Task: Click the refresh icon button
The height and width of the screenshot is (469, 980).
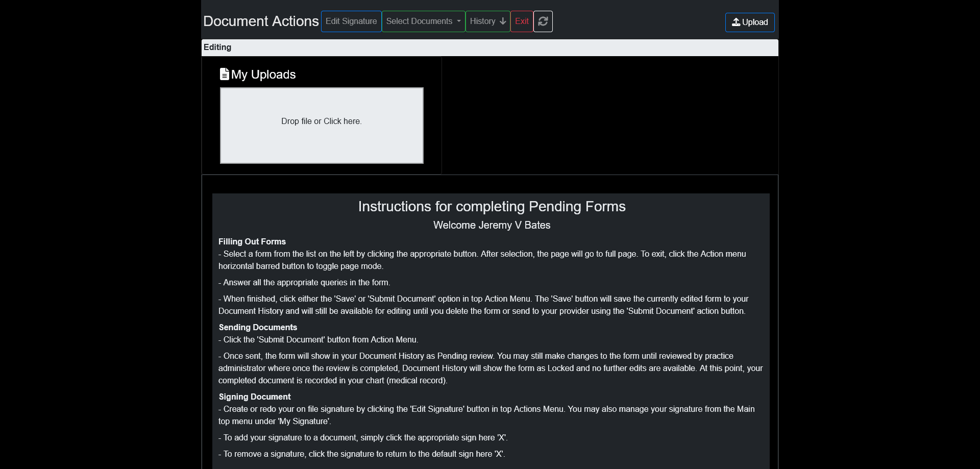Action: click(543, 21)
